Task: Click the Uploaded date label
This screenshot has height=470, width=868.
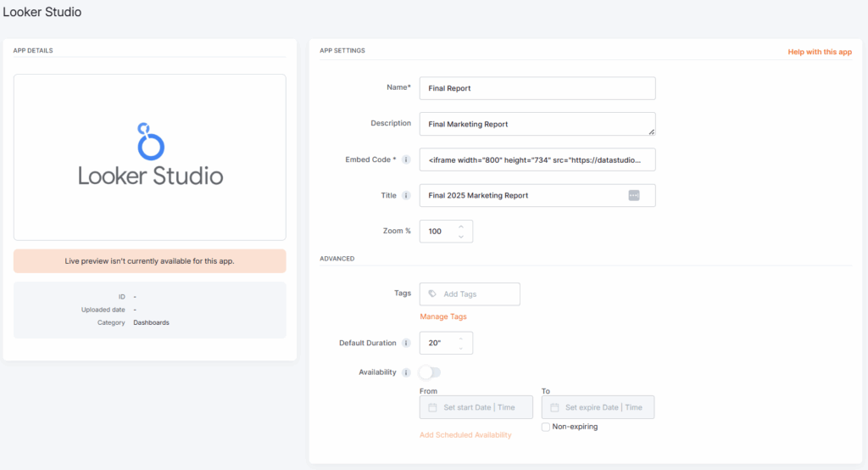Action: coord(103,310)
